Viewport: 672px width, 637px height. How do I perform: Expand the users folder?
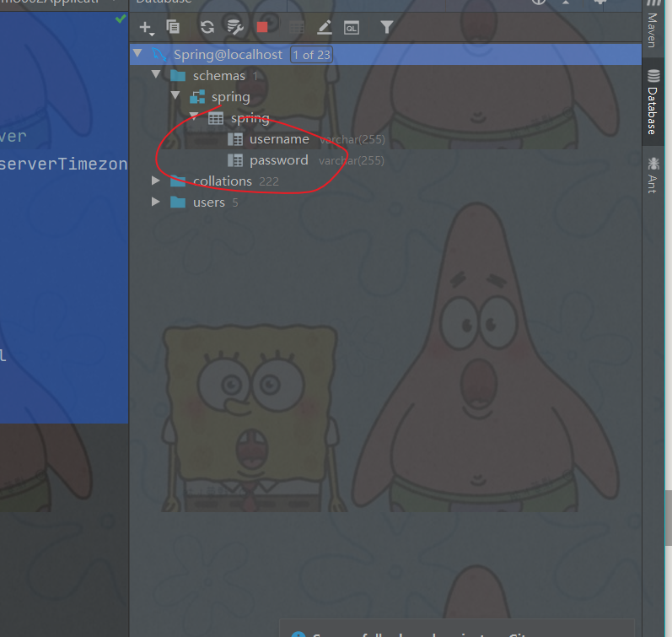point(156,202)
